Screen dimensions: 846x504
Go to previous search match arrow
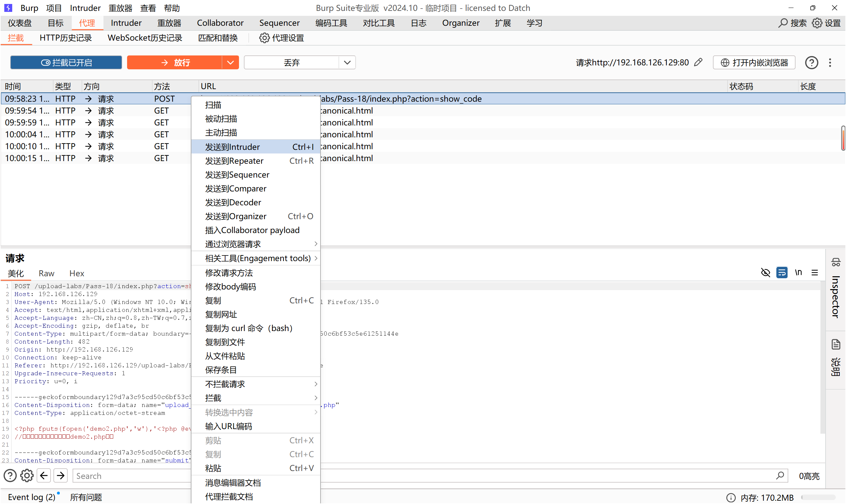point(44,476)
